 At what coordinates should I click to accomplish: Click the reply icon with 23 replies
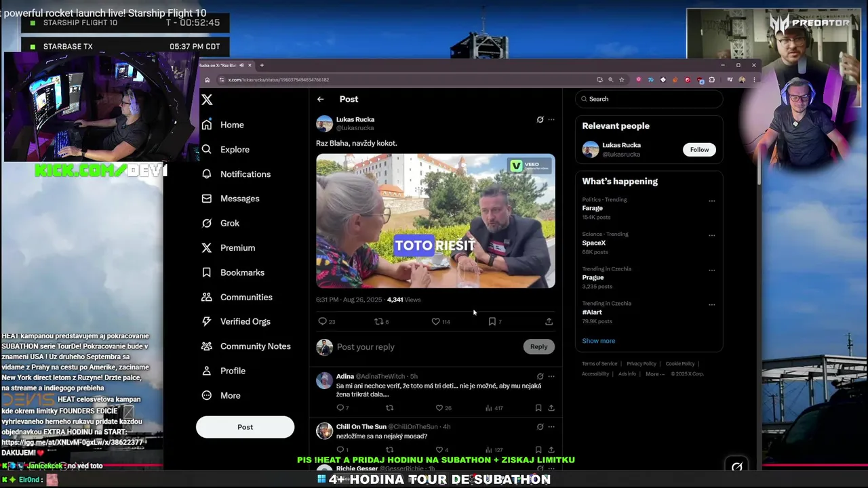point(322,321)
